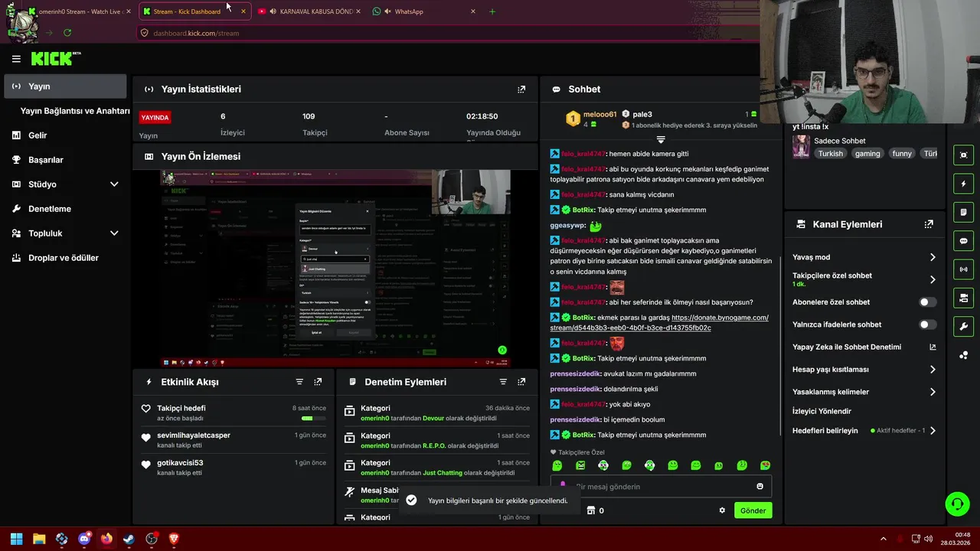Open Yapay Zeka ile Sohbet Denetimi external link
The image size is (980, 551).
click(x=933, y=347)
